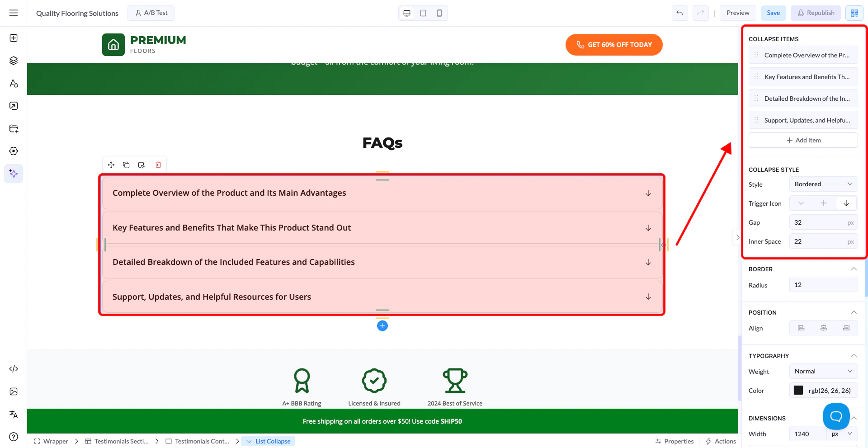Open the Style dropdown set to Bordered

point(823,184)
